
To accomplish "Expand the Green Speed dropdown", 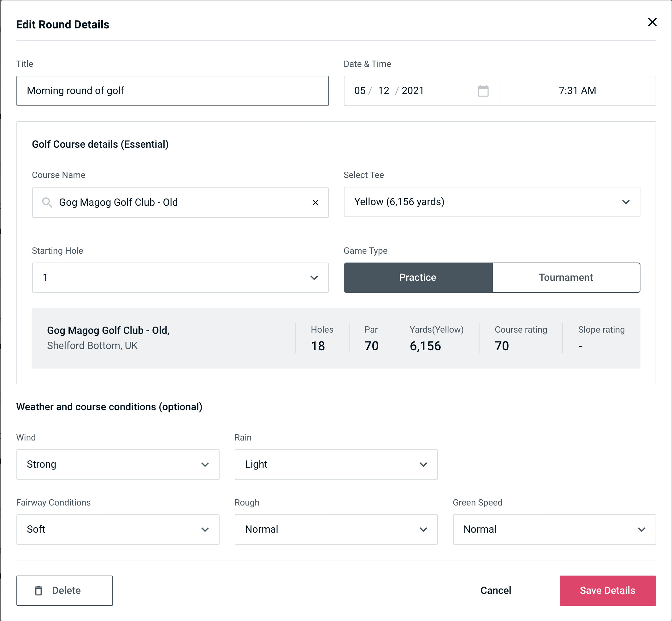I will point(643,529).
